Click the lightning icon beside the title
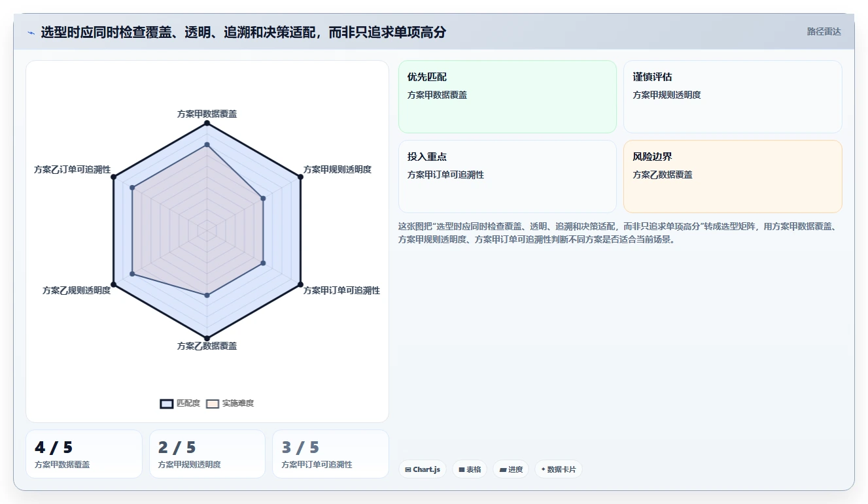 coord(31,33)
